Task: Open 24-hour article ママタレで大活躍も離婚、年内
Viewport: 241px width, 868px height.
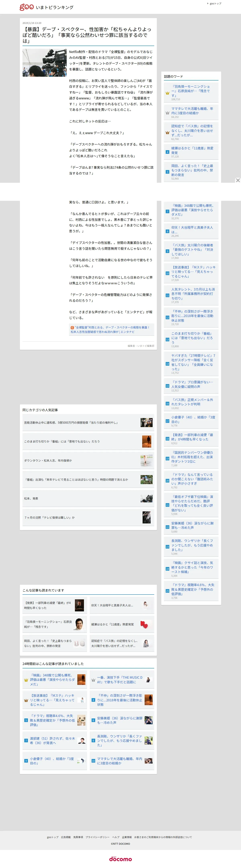Action: (120, 761)
